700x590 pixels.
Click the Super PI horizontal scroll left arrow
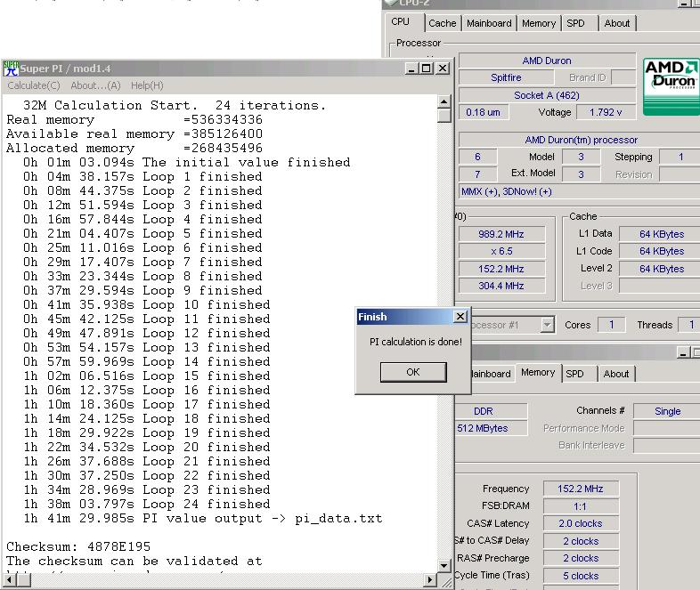click(x=10, y=579)
